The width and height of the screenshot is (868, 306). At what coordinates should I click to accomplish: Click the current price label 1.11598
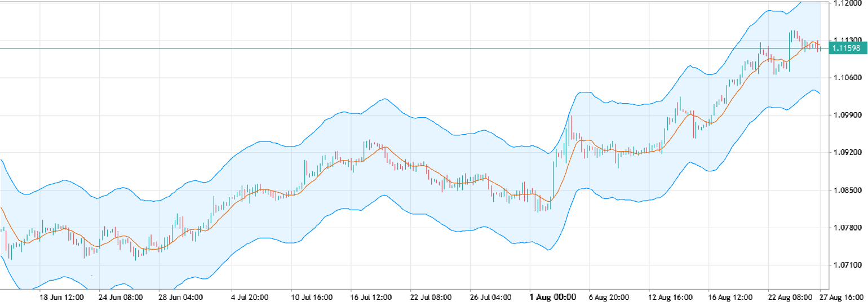pos(848,48)
